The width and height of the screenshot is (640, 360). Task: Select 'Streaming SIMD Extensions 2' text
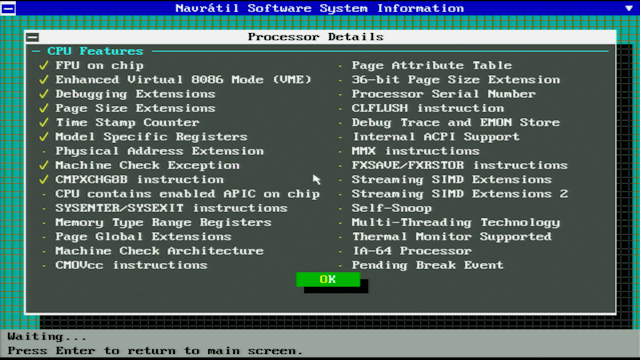pos(460,194)
